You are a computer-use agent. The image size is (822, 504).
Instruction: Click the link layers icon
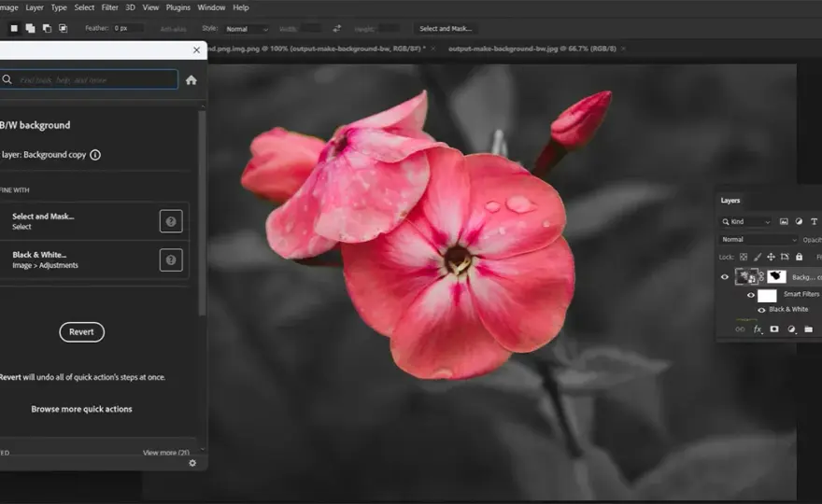point(740,329)
